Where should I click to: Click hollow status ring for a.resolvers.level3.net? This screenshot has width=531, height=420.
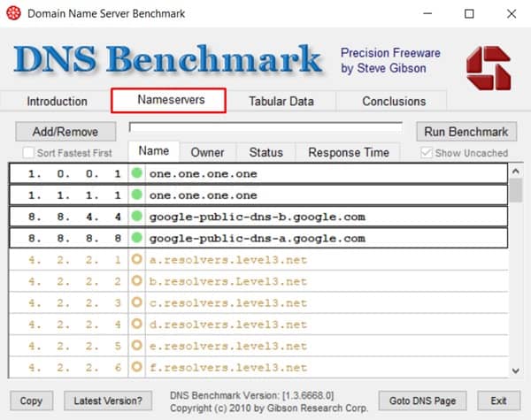click(x=137, y=259)
